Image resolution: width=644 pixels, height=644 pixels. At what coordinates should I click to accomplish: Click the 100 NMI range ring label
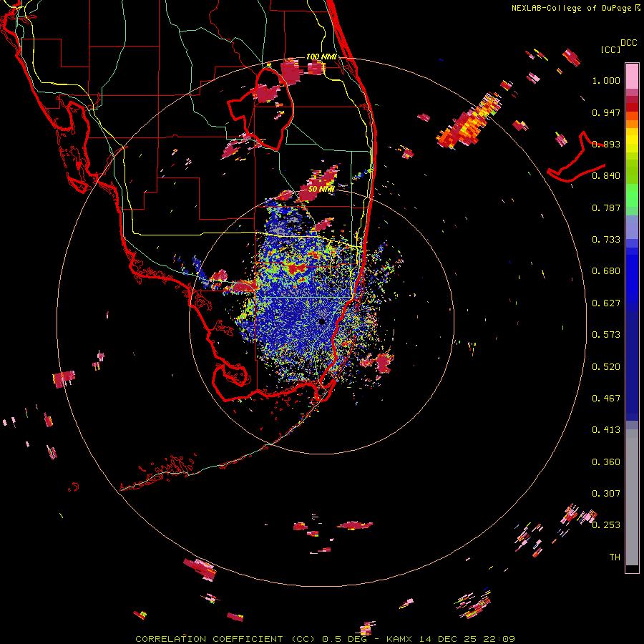tap(321, 57)
